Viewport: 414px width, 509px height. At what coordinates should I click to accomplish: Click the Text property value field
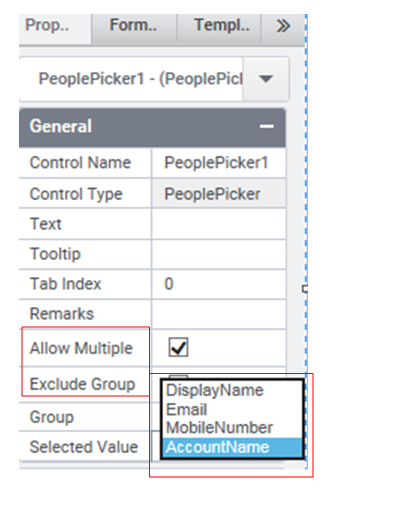pos(219,224)
